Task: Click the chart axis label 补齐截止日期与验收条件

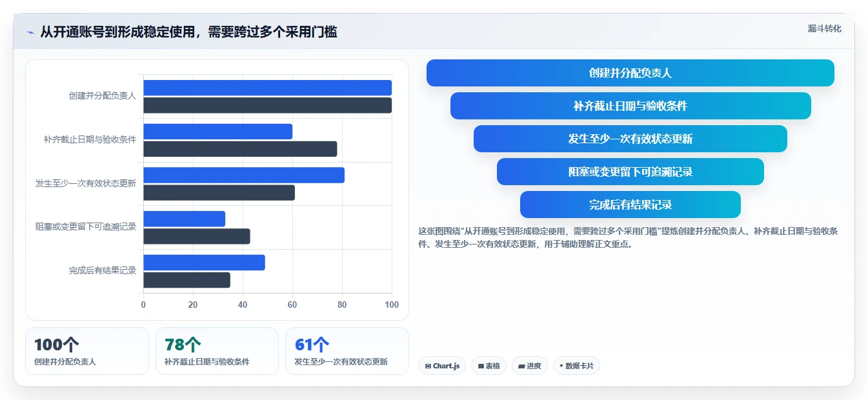Action: click(90, 139)
